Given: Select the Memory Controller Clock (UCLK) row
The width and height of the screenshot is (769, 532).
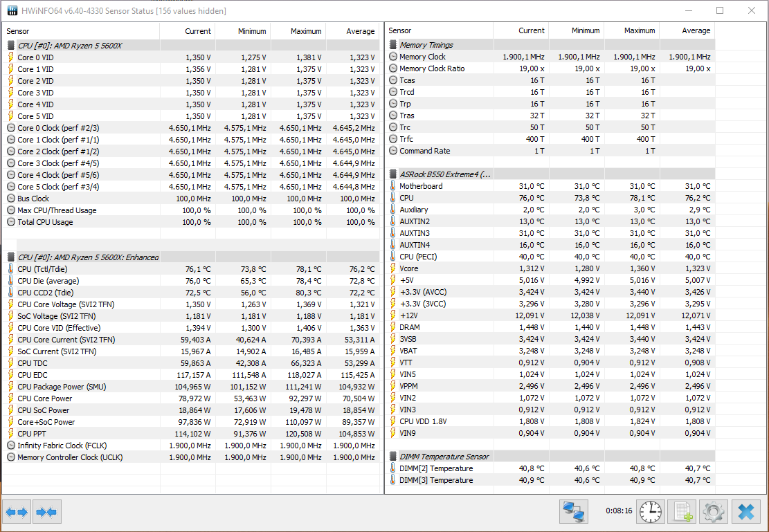Looking at the screenshot, I should click(x=191, y=457).
